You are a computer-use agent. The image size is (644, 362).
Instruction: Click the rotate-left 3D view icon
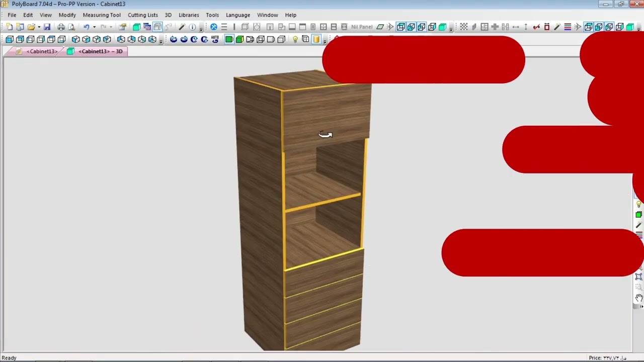pos(173,39)
